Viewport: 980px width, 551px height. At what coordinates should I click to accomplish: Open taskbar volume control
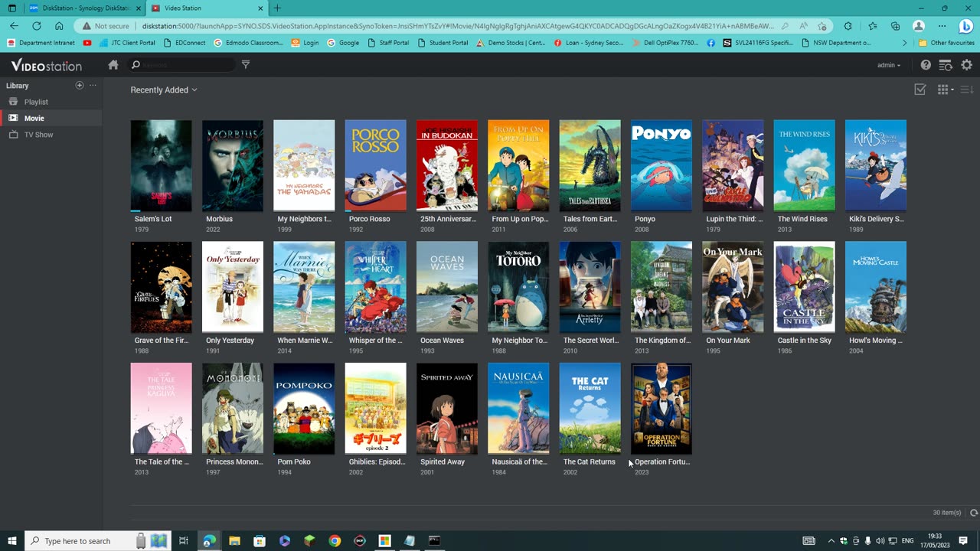[880, 541]
